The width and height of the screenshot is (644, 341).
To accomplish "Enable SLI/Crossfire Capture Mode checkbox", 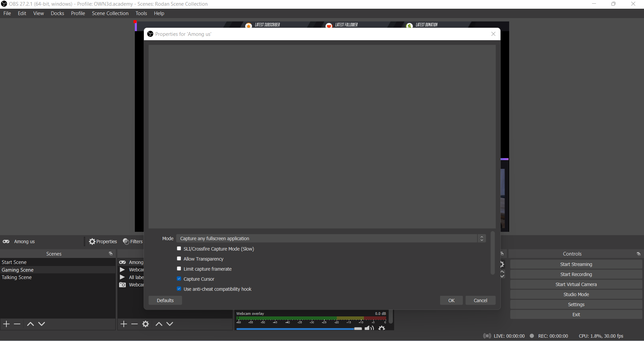I will (x=179, y=249).
